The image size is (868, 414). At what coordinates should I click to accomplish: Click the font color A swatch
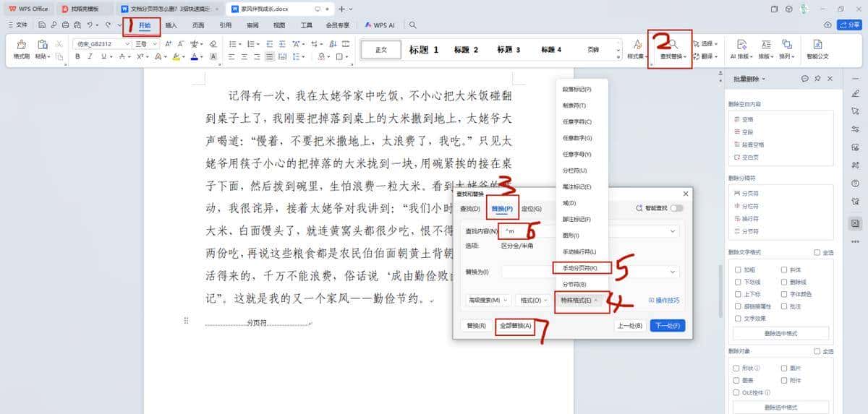[195, 56]
